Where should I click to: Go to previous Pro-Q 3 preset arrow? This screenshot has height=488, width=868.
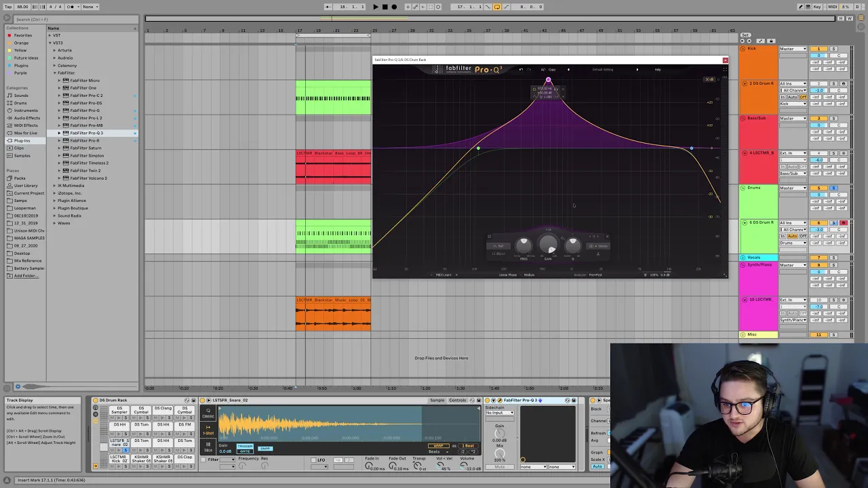pos(568,69)
